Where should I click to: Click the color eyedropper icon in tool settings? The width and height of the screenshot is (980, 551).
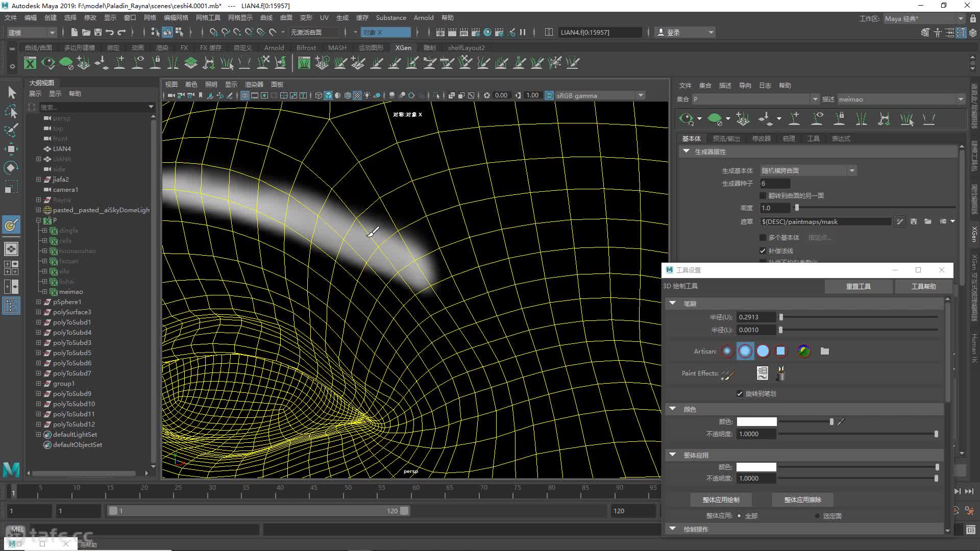coord(841,421)
